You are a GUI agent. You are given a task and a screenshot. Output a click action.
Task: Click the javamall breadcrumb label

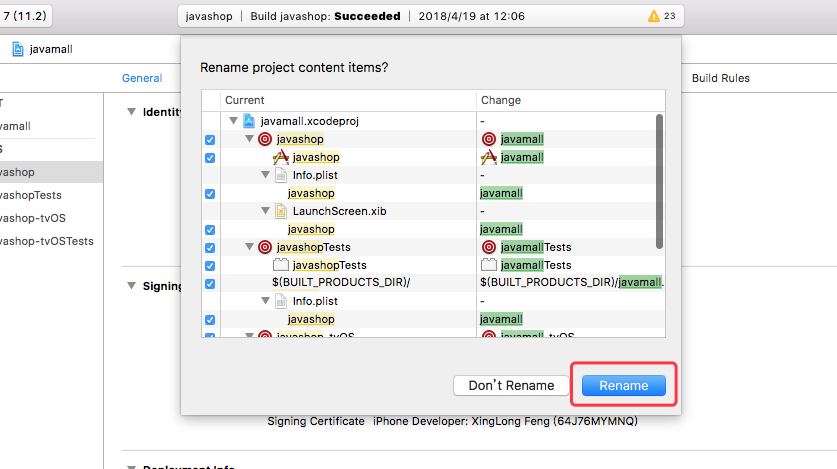click(51, 49)
